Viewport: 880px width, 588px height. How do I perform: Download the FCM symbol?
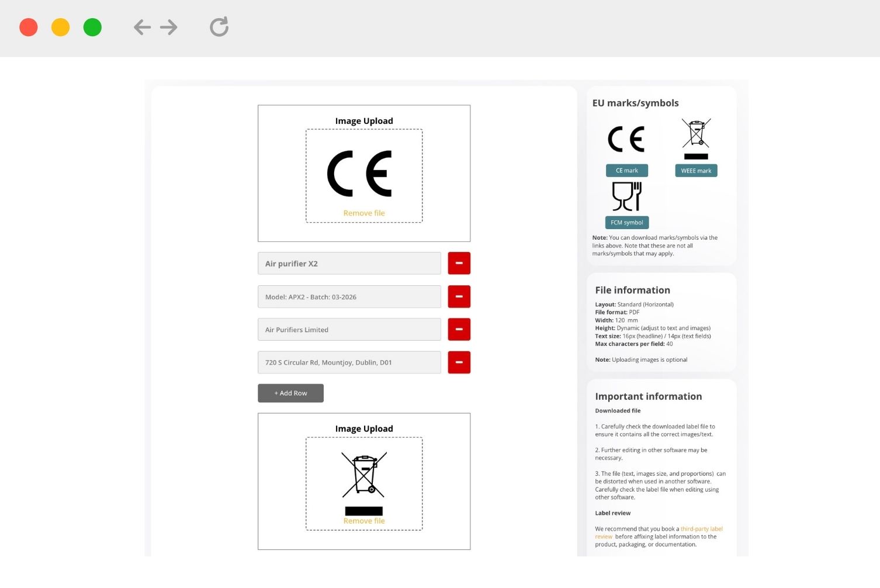[x=626, y=223]
